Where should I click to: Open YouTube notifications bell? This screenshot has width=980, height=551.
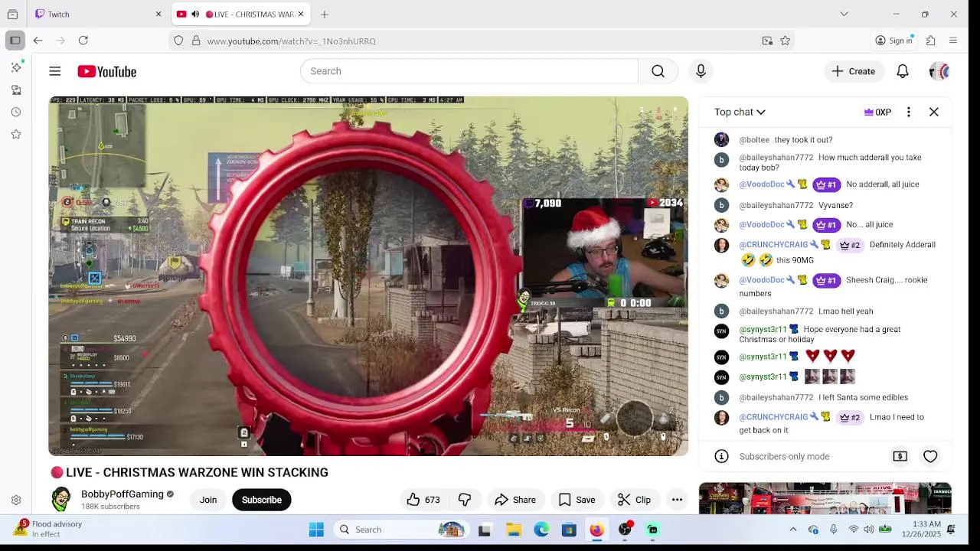pyautogui.click(x=903, y=71)
